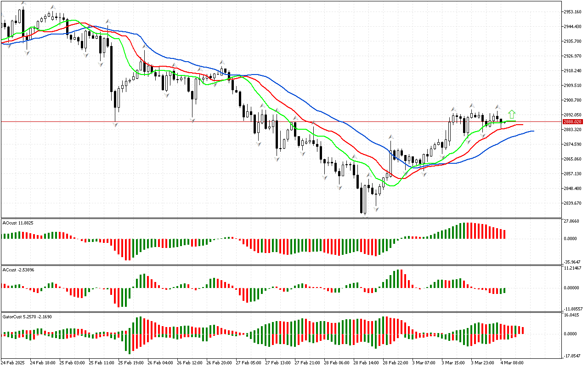Click price scale value 2857.130
588x368 pixels.
tap(573, 174)
